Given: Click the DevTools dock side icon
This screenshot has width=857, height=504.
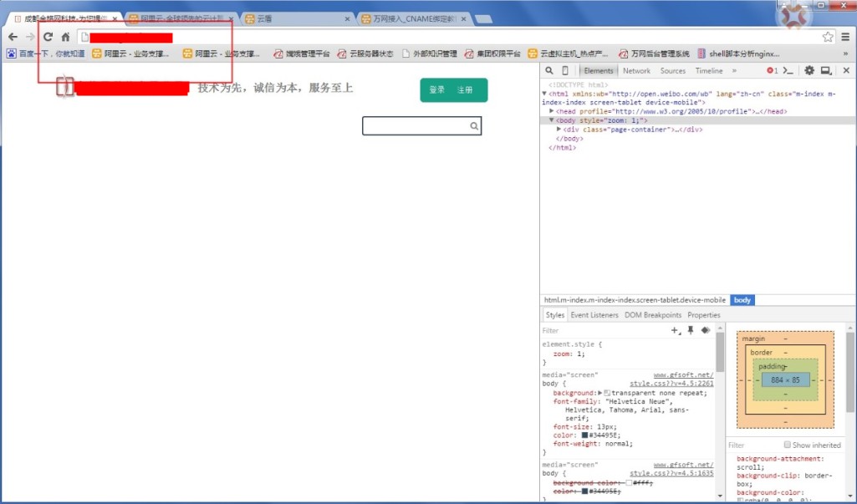Looking at the screenshot, I should [826, 71].
